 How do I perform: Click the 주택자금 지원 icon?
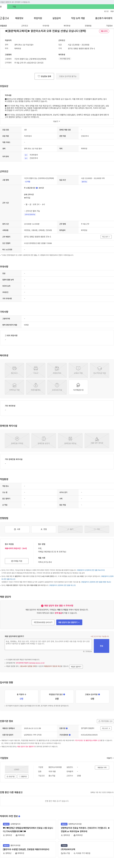[14, 387]
